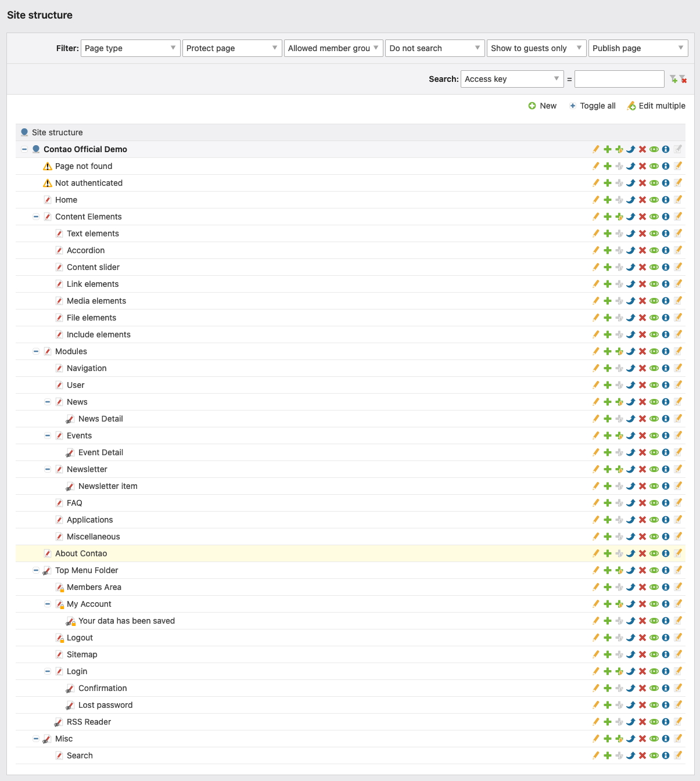
Task: Collapse the News tree node
Action: pos(48,402)
